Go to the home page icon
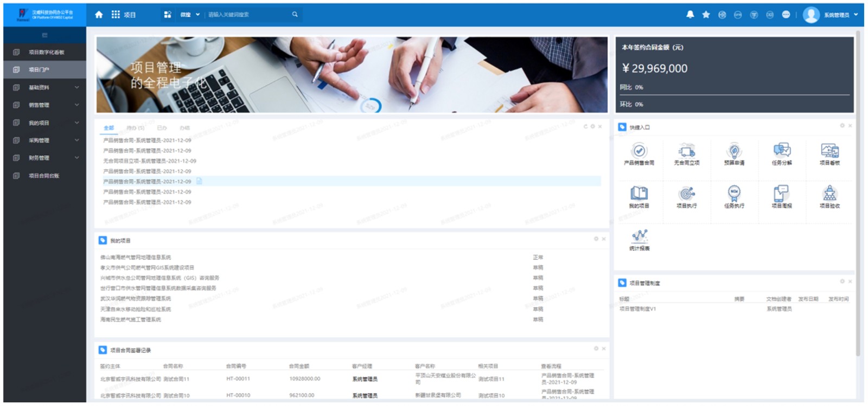868x406 pixels. (99, 15)
